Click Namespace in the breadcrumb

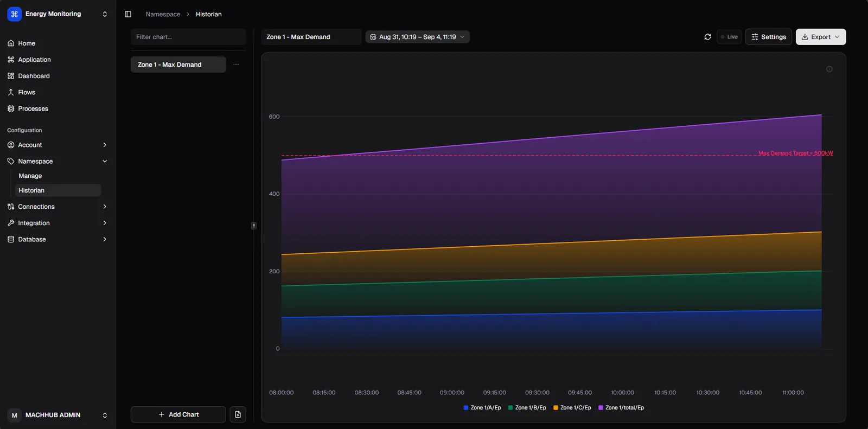click(x=163, y=14)
